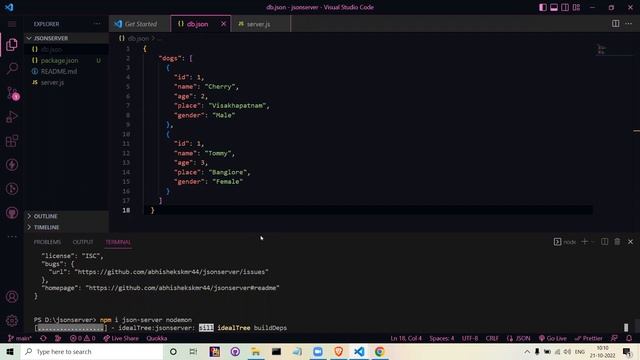
Task: Open File Explorer from the taskbar
Action: click(256, 351)
